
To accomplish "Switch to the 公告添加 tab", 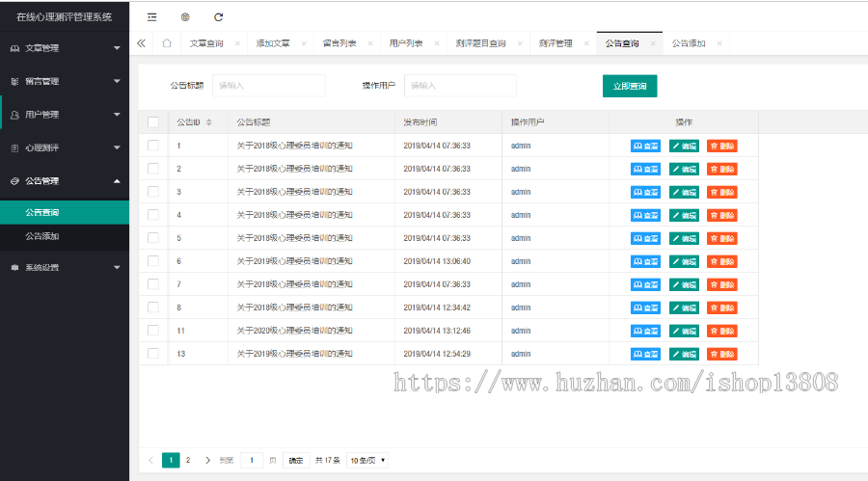I will pyautogui.click(x=689, y=43).
